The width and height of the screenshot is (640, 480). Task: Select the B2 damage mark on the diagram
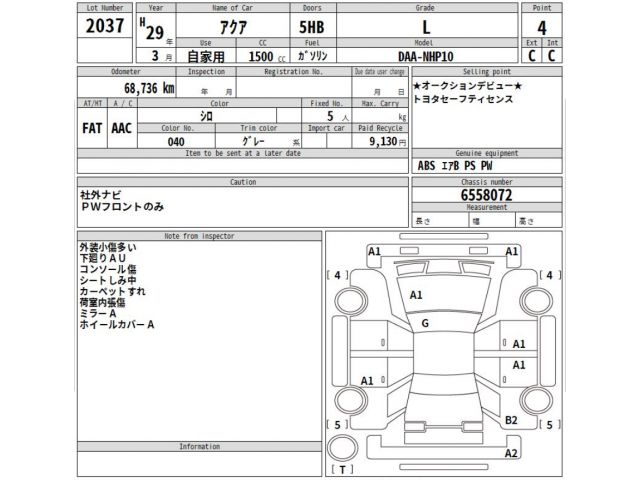[x=511, y=419]
